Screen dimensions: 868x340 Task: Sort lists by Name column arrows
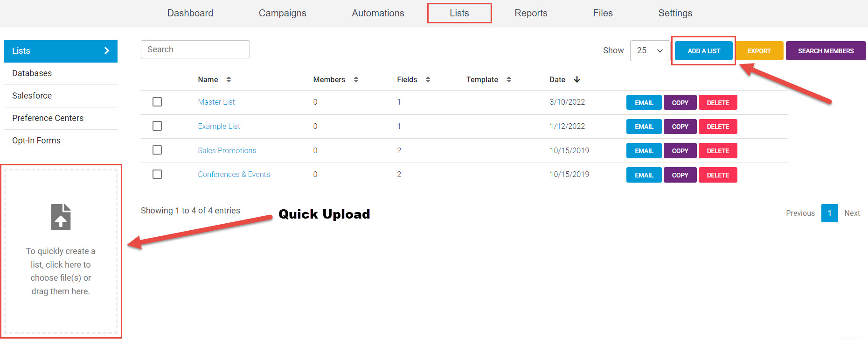pos(229,79)
